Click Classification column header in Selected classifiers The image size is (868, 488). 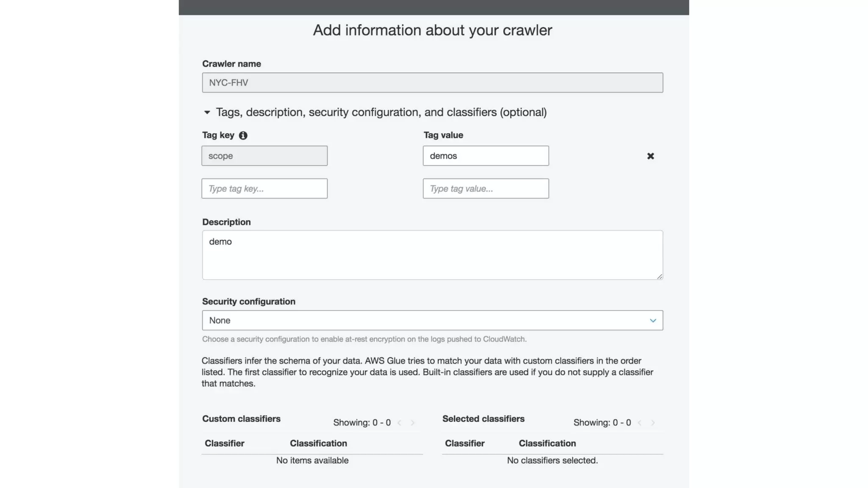point(547,443)
